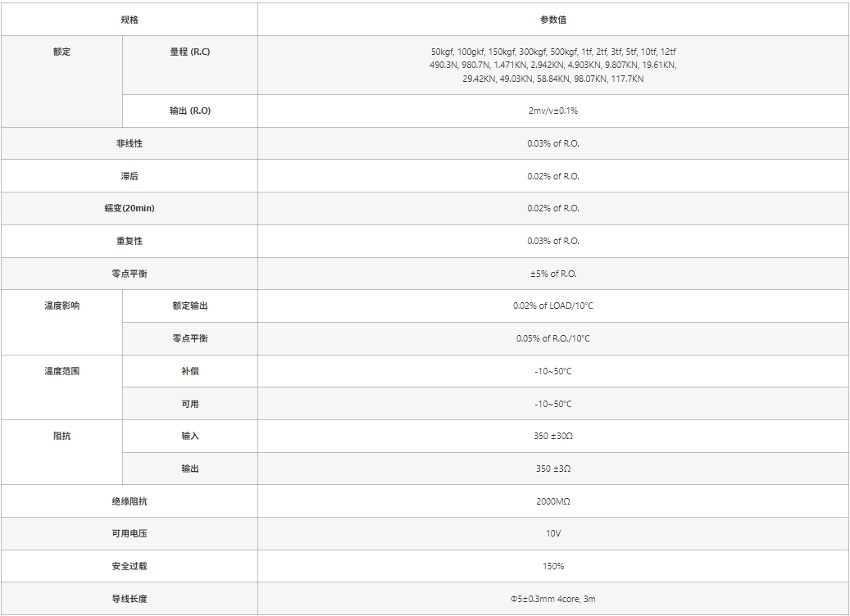Click the 阻抗 group label
Viewport: 850px width, 616px height.
pyautogui.click(x=62, y=436)
